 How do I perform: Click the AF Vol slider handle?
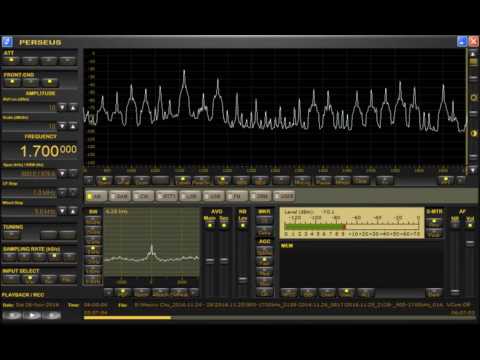coord(470,243)
